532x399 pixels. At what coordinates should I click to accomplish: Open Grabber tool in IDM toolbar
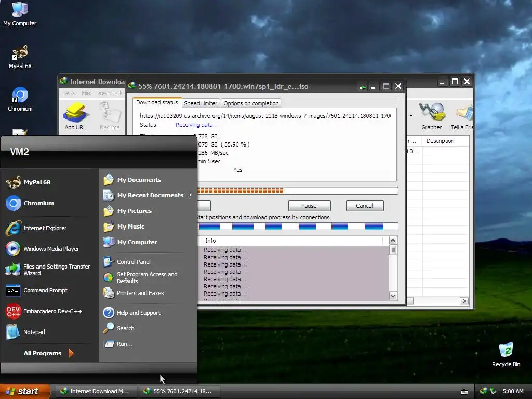click(x=431, y=116)
